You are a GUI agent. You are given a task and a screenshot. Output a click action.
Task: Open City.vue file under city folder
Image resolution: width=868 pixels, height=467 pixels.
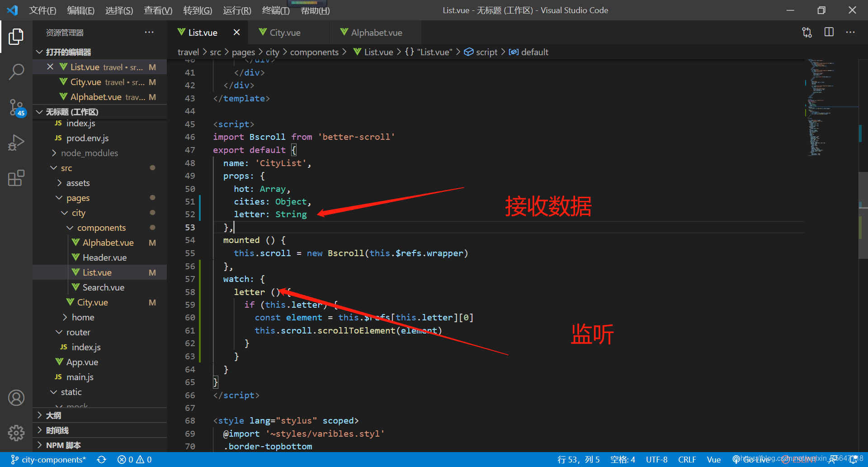click(x=92, y=302)
